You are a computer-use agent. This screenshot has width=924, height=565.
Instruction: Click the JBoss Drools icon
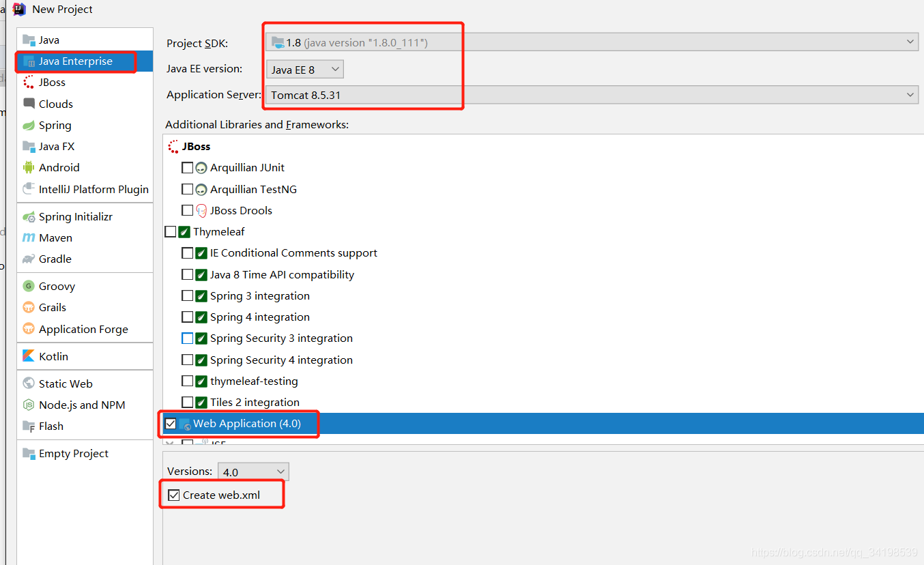click(201, 211)
